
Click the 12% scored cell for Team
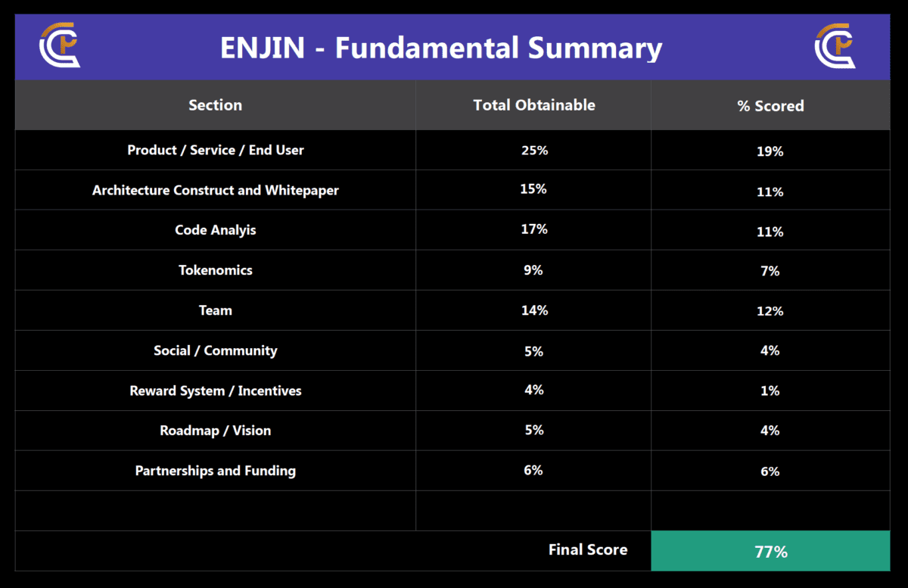pyautogui.click(x=770, y=311)
